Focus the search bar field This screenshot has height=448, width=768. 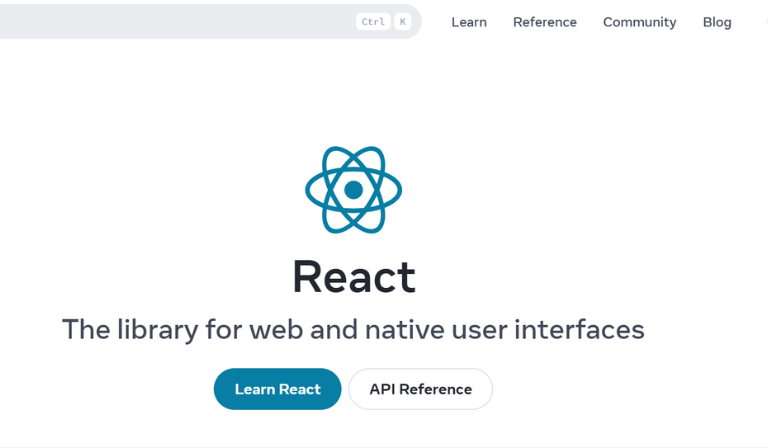click(x=210, y=22)
